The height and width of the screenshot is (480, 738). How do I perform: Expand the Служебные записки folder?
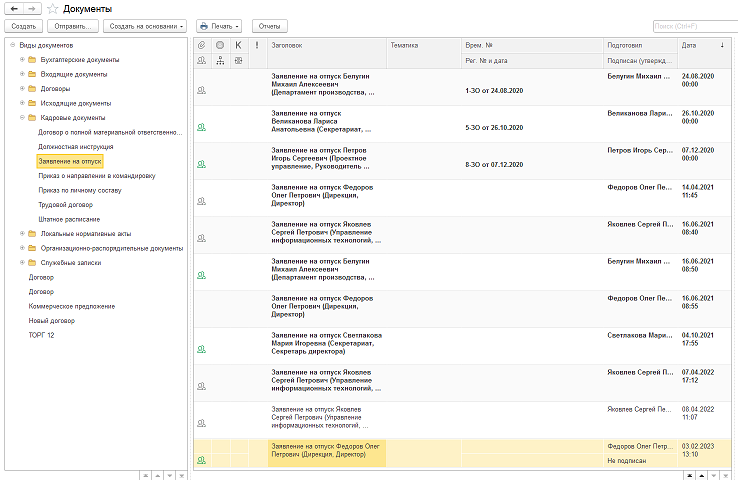point(22,263)
